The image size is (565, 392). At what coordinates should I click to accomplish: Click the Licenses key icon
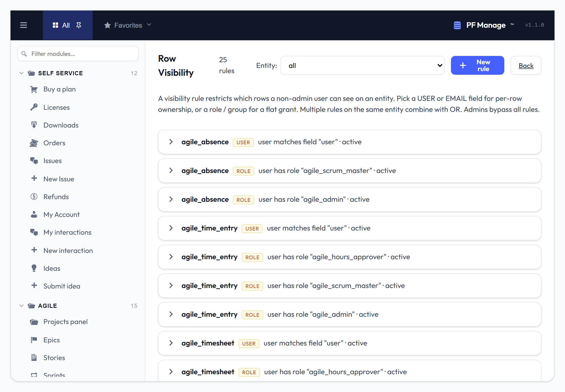[34, 107]
